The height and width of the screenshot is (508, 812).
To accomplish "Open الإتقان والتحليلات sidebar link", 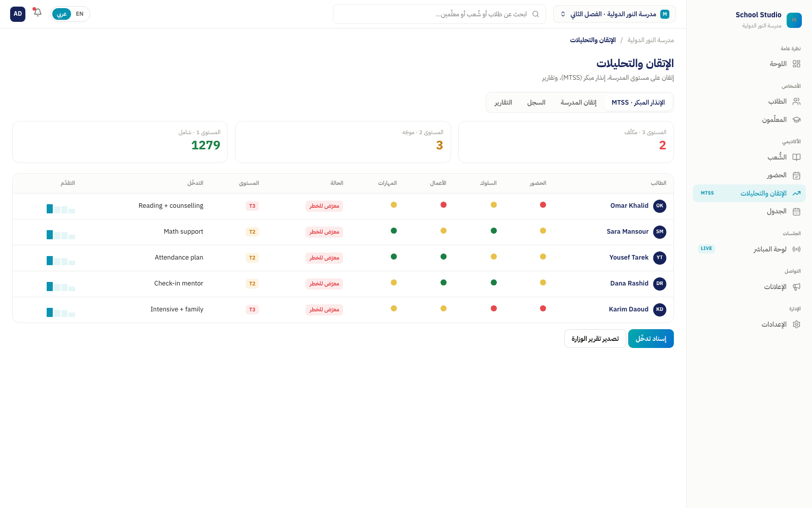I will coord(749,194).
